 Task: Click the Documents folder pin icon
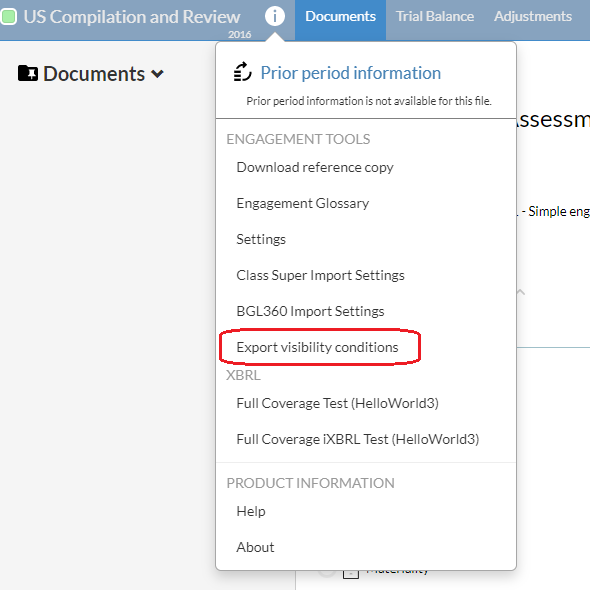click(x=28, y=73)
